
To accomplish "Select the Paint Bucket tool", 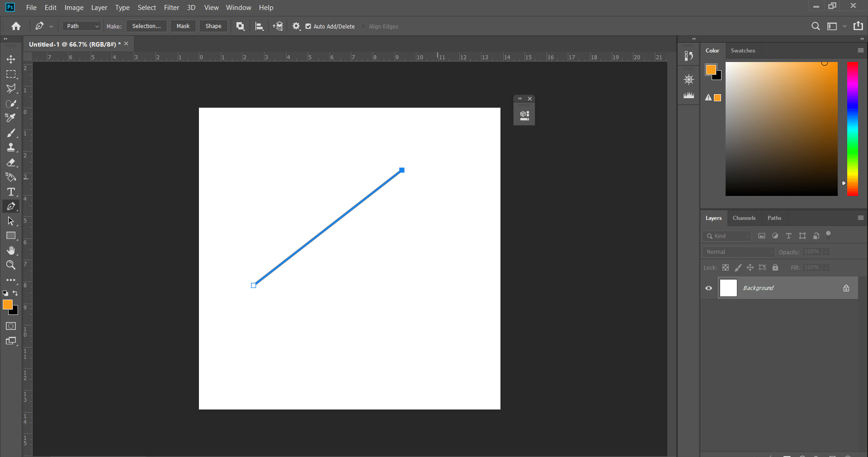I will (11, 177).
